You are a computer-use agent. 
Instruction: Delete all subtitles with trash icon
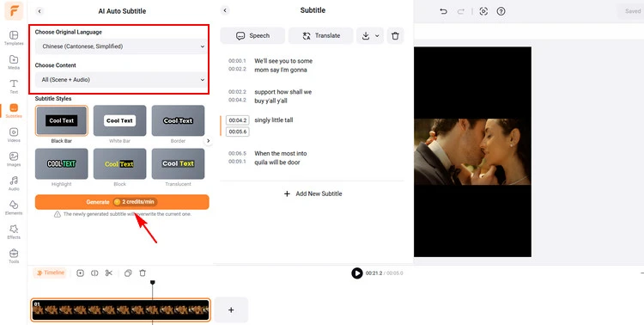coord(395,36)
